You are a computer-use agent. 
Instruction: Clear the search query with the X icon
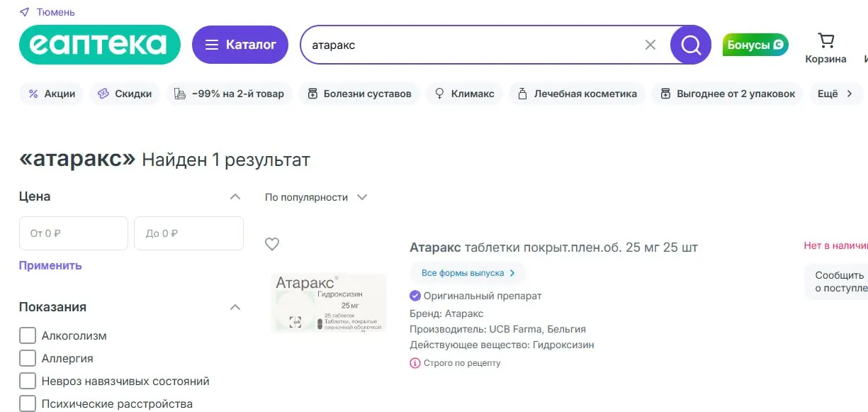650,45
